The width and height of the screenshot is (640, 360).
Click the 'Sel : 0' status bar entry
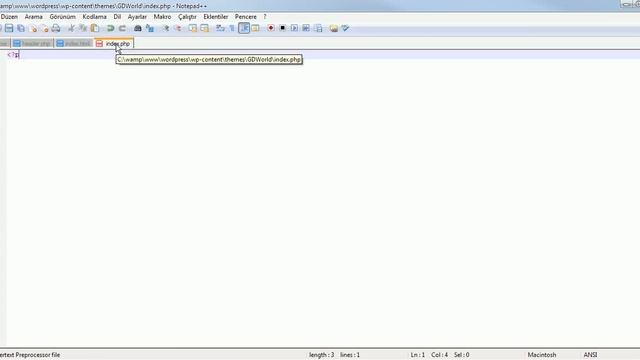point(461,355)
